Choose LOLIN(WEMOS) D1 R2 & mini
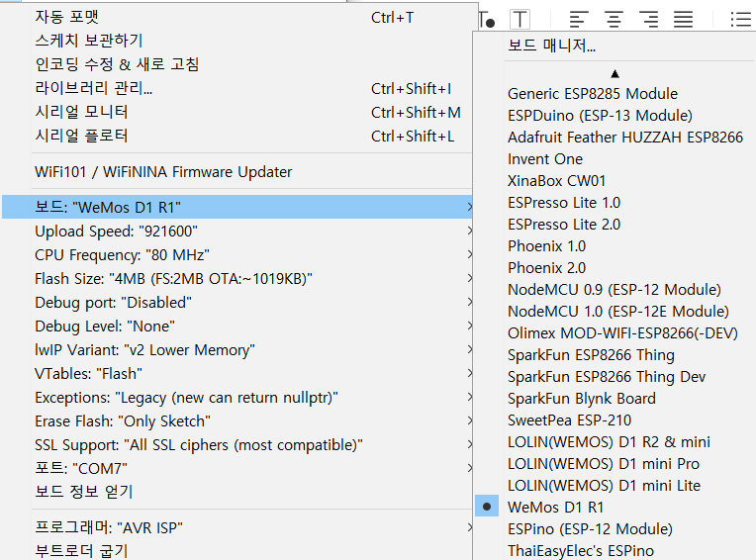756x560 pixels. 614,442
